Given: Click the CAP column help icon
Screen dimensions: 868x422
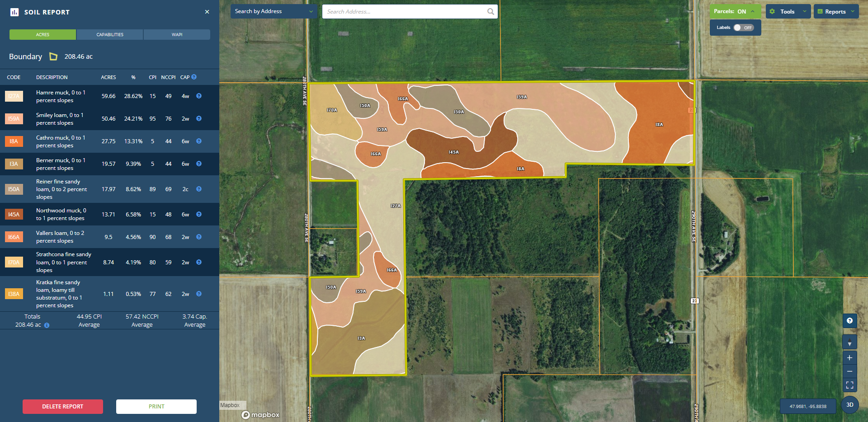Looking at the screenshot, I should 194,77.
